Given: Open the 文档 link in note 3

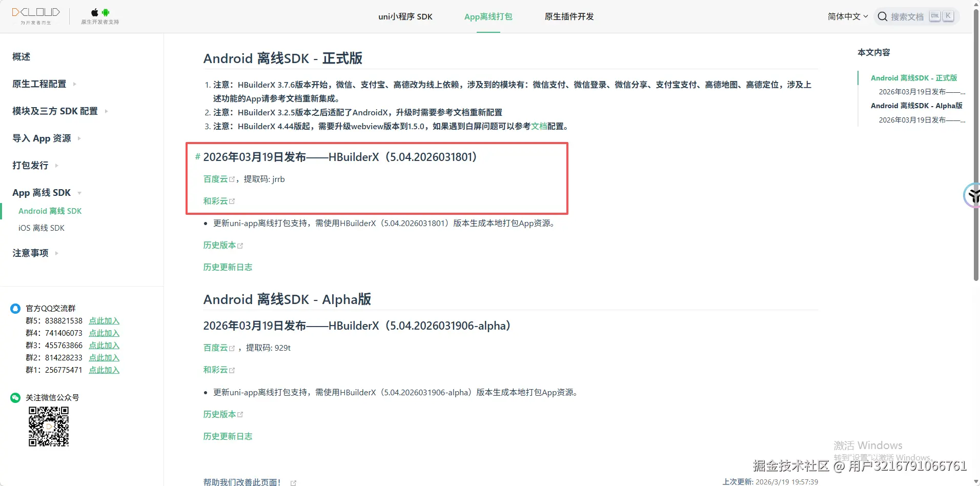Looking at the screenshot, I should (539, 126).
